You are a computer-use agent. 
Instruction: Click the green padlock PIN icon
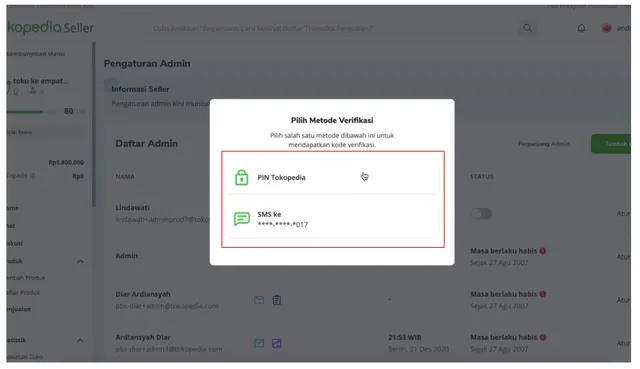pyautogui.click(x=241, y=178)
